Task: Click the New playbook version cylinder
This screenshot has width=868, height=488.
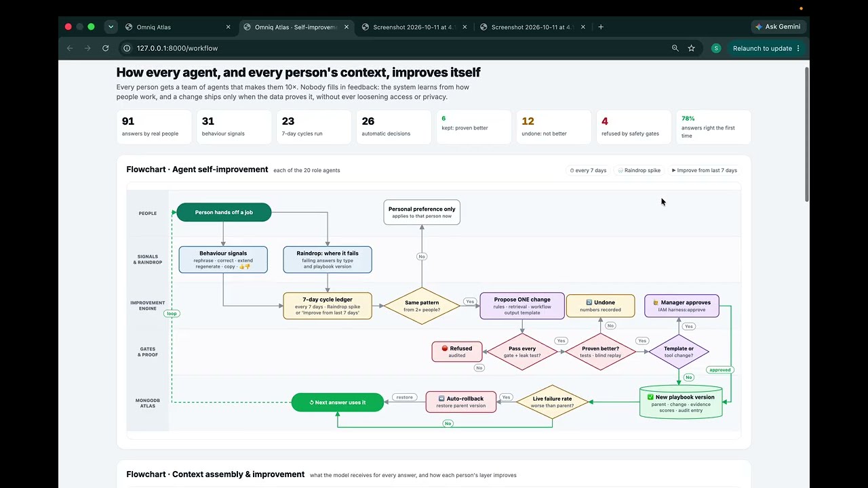Action: tap(681, 402)
